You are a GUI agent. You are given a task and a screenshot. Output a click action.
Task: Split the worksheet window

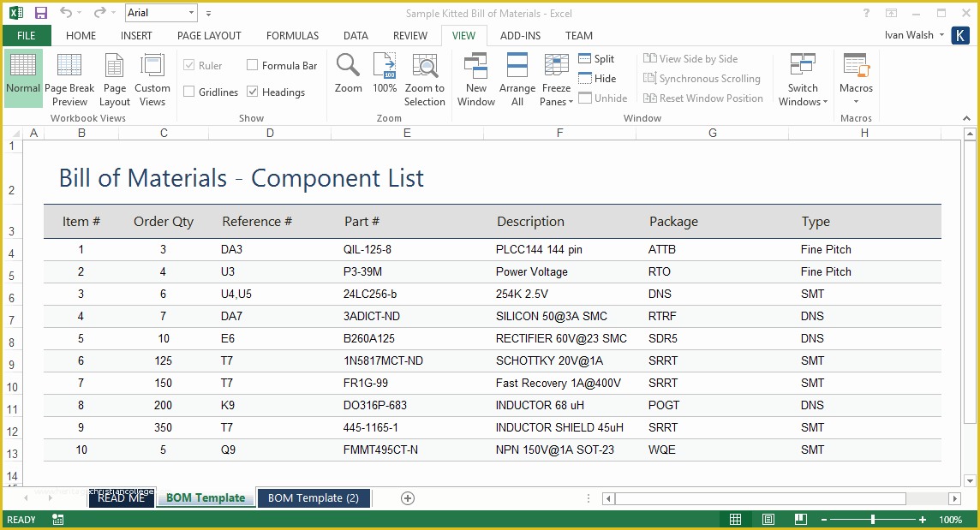click(596, 58)
